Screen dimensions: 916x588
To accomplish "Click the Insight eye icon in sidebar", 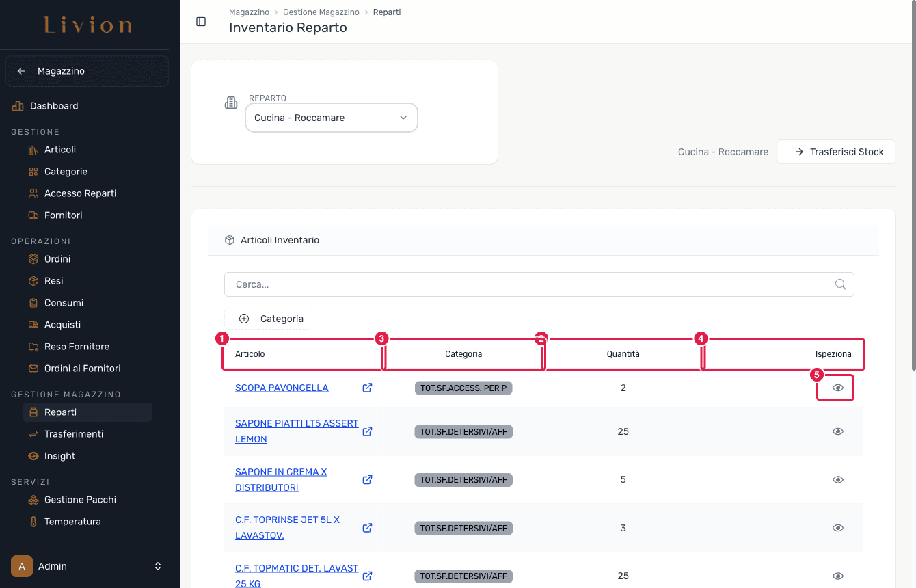I will (x=33, y=456).
